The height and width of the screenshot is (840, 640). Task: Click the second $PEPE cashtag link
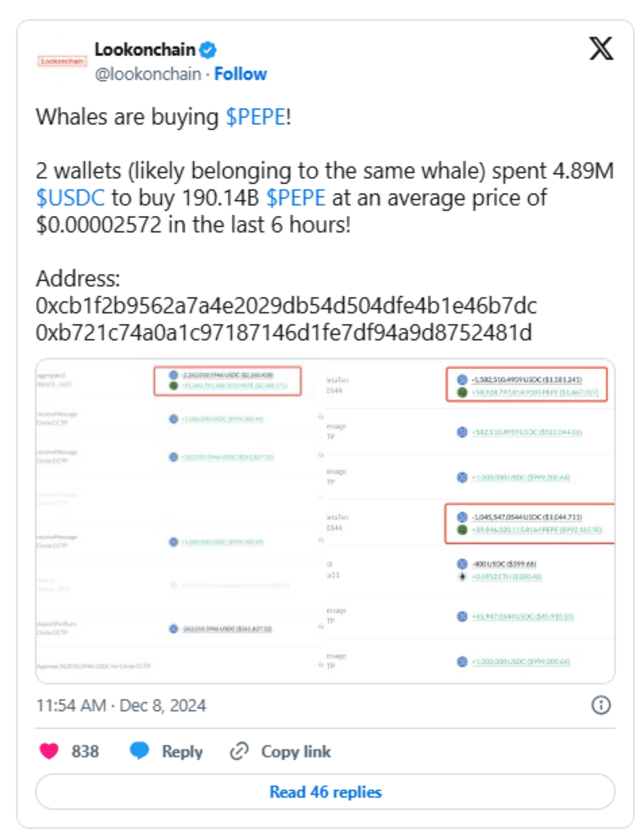pyautogui.click(x=296, y=198)
